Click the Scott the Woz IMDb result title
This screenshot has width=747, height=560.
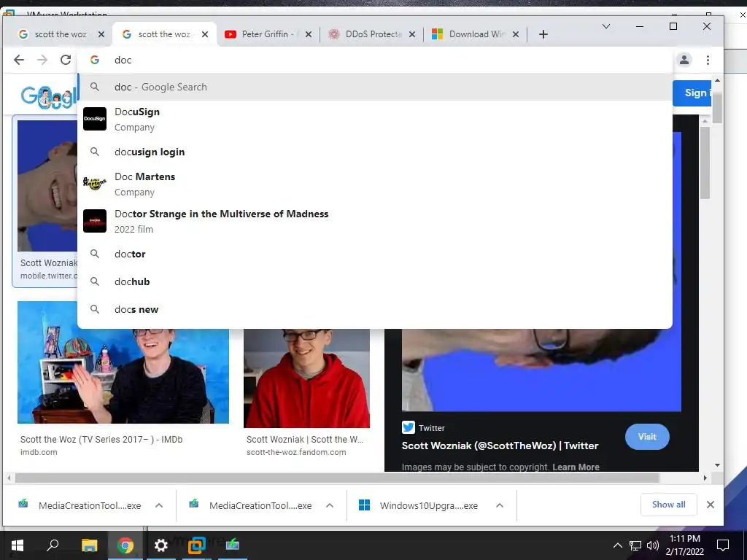101,440
